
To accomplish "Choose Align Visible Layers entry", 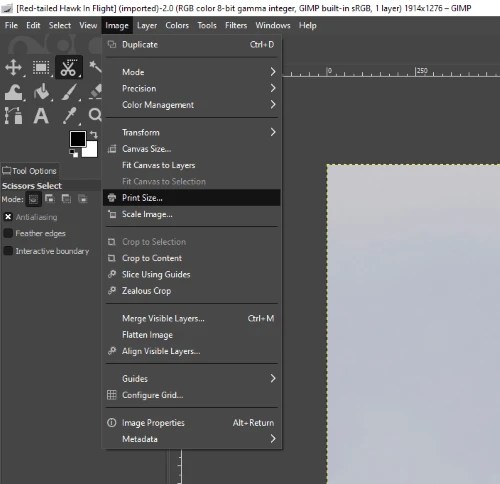I will pyautogui.click(x=191, y=351).
